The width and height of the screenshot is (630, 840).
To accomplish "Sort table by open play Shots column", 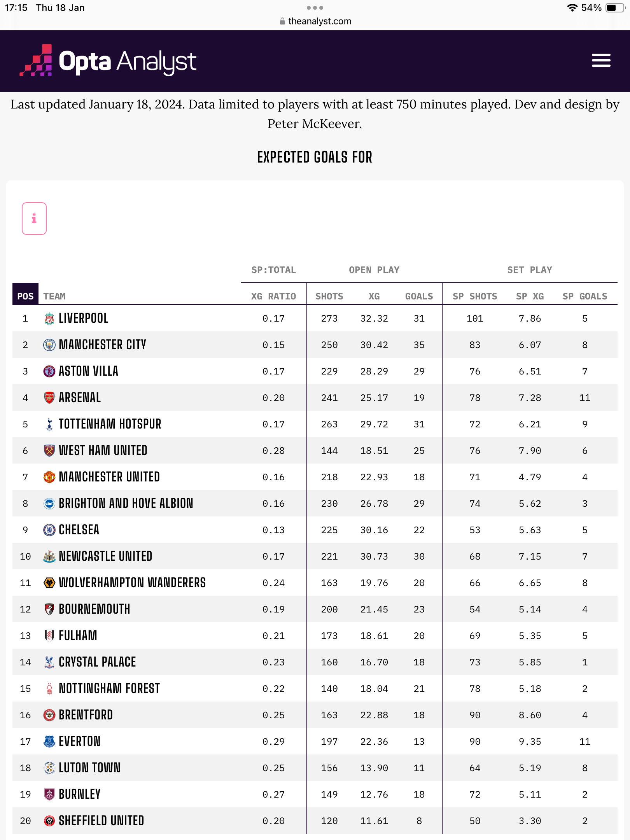I will click(329, 296).
